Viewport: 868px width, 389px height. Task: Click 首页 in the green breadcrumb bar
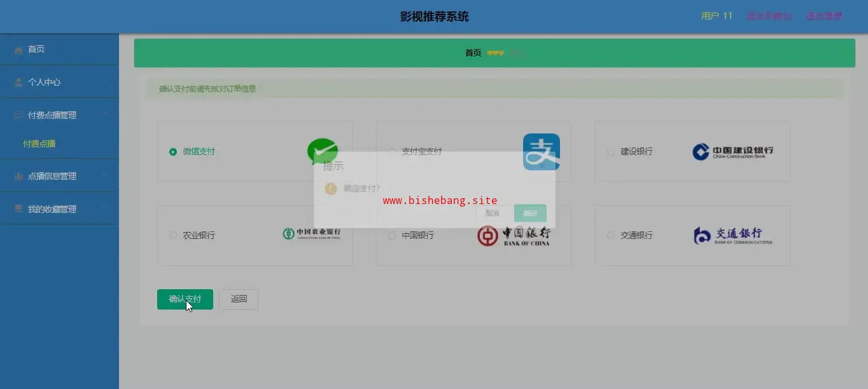point(473,53)
